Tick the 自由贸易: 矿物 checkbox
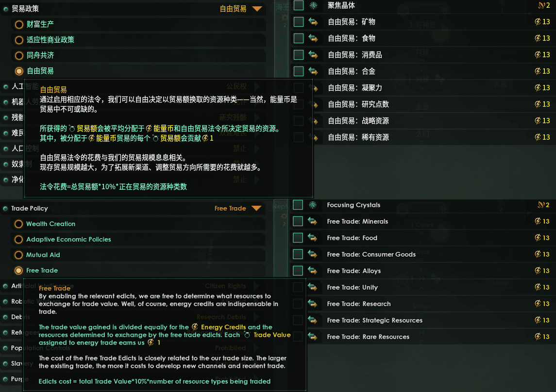Image resolution: width=556 pixels, height=392 pixels. 299,22
